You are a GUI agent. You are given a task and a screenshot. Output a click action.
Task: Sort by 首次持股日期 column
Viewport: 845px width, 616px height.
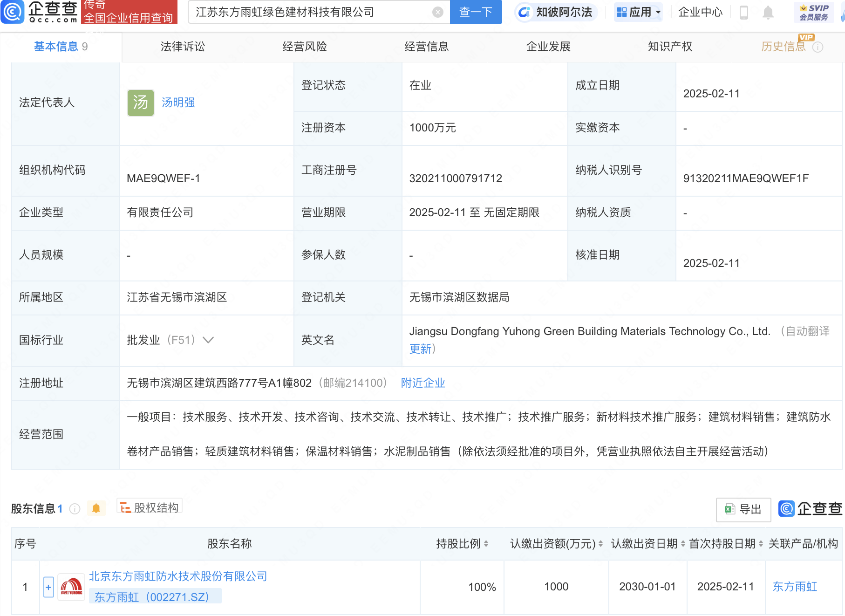761,544
